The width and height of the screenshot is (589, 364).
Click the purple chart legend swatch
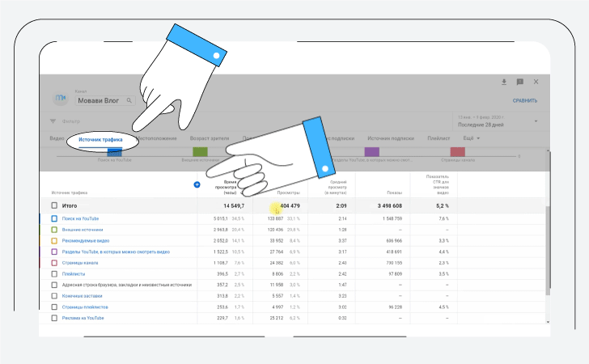(x=372, y=151)
